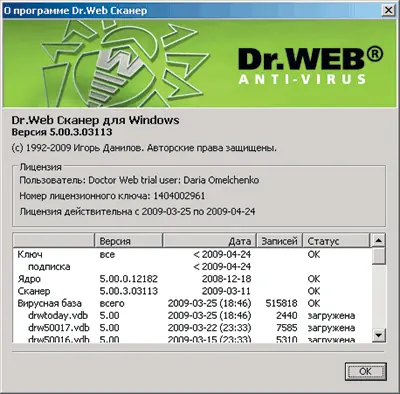The image size is (400, 394).
Task: Click the Версия 5.00.3.03113 heading line
Action: click(x=62, y=132)
